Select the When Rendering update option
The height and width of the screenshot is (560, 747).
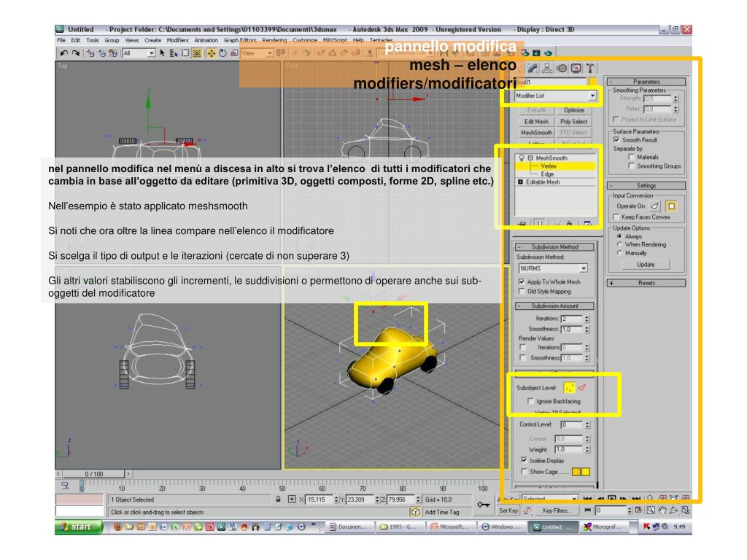coord(619,244)
